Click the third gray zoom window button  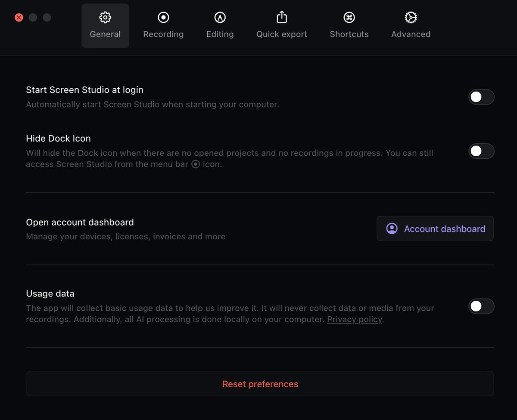click(47, 18)
